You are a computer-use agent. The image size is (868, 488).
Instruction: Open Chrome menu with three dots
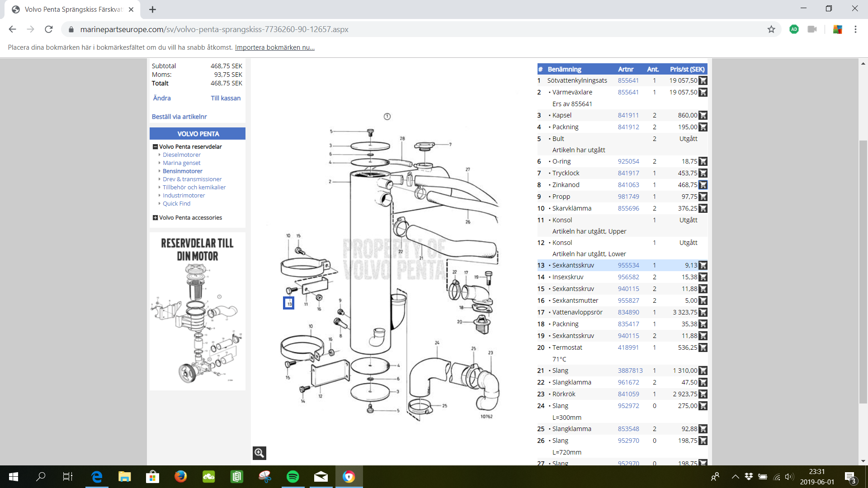[855, 29]
